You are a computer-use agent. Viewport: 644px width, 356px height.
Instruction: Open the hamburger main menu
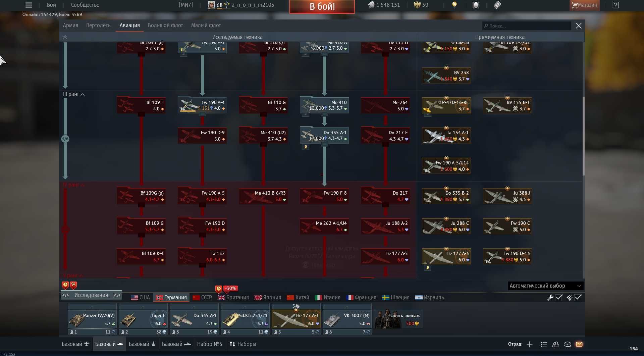point(29,5)
